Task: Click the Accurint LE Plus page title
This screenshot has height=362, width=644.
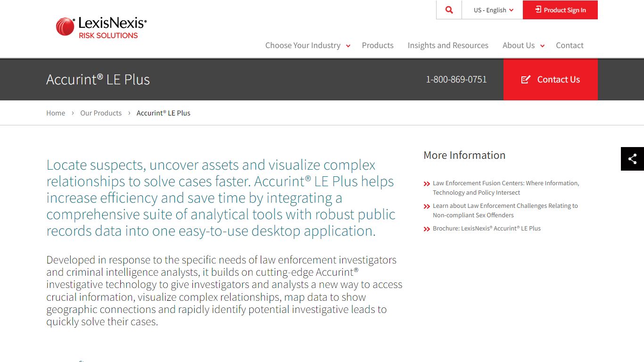Action: [x=98, y=79]
